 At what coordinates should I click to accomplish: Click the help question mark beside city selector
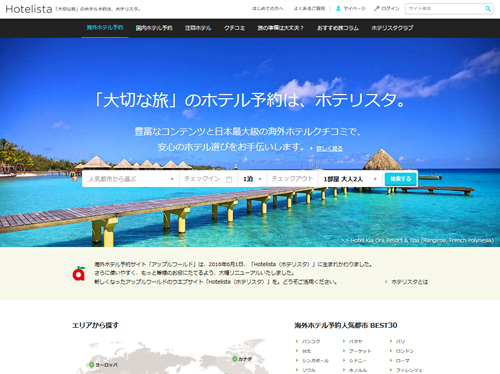(75, 179)
